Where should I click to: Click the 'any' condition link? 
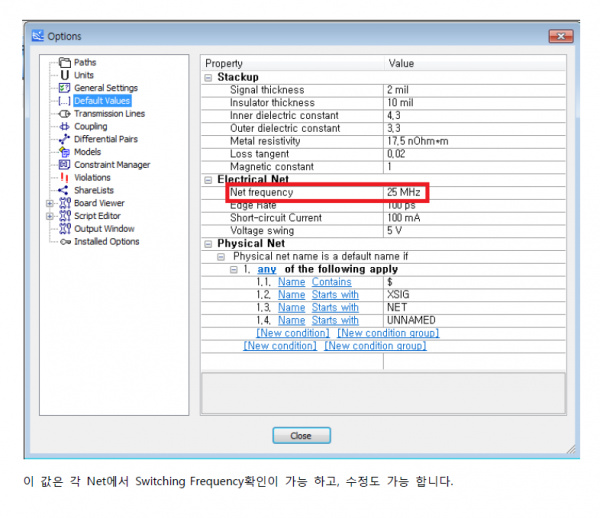pos(267,269)
